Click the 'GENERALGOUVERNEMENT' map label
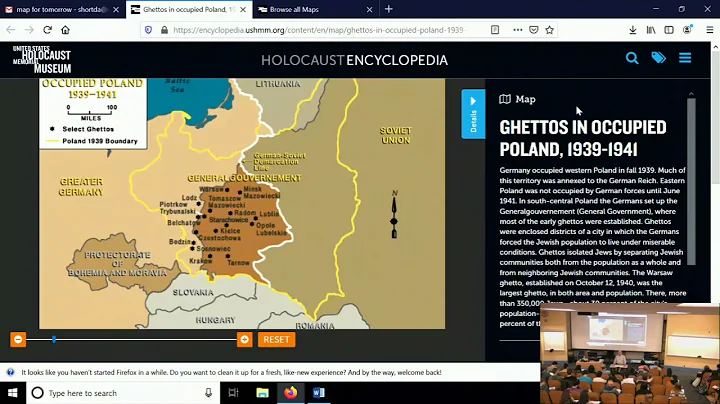Image resolution: width=720 pixels, height=404 pixels. pos(244,178)
